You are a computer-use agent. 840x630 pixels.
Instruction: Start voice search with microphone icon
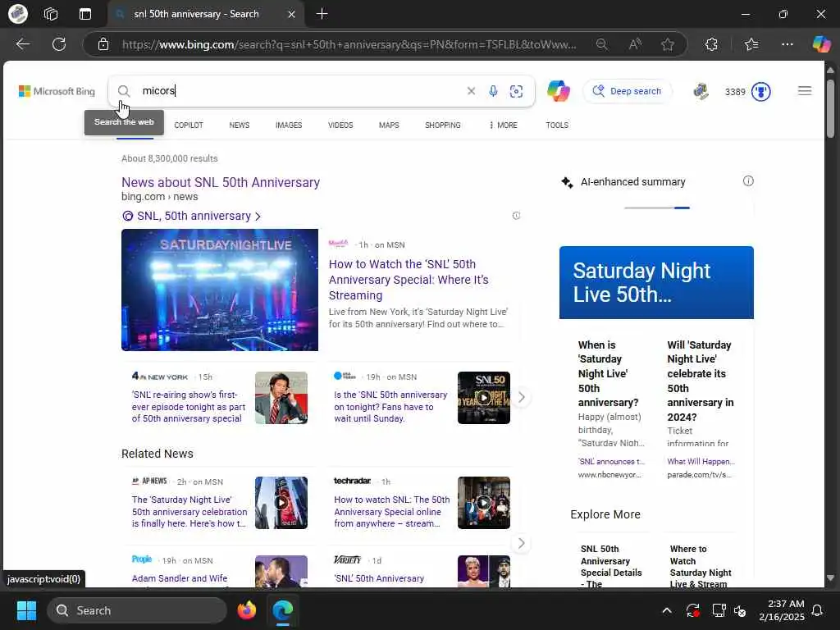click(x=493, y=91)
